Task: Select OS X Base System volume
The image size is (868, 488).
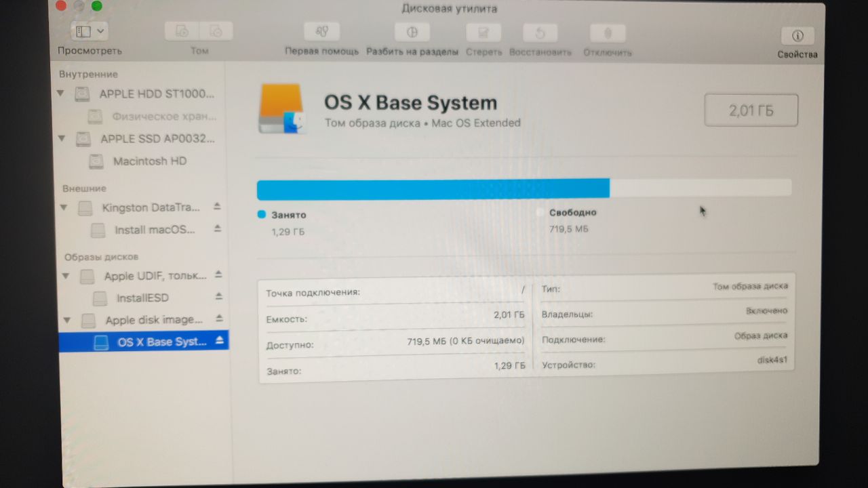Action: [x=144, y=342]
